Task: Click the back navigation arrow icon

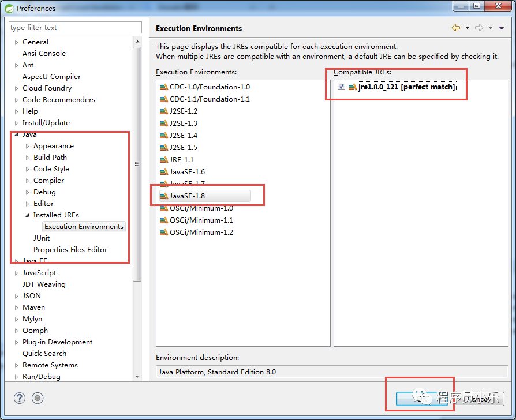Action: coord(456,28)
